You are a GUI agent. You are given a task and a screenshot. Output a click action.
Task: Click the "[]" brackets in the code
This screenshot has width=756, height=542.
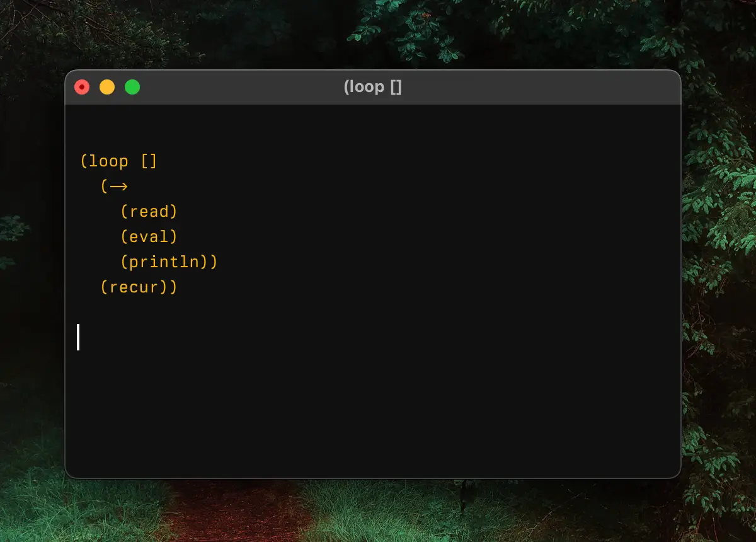(x=149, y=161)
